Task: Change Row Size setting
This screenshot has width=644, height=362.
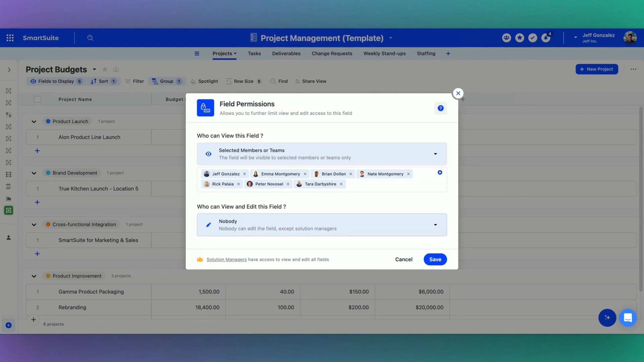Action: pyautogui.click(x=244, y=81)
